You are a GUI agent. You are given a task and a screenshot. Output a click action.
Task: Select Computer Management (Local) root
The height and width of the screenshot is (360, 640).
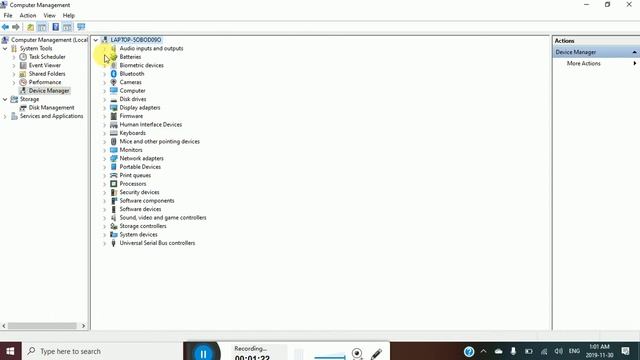coord(49,40)
